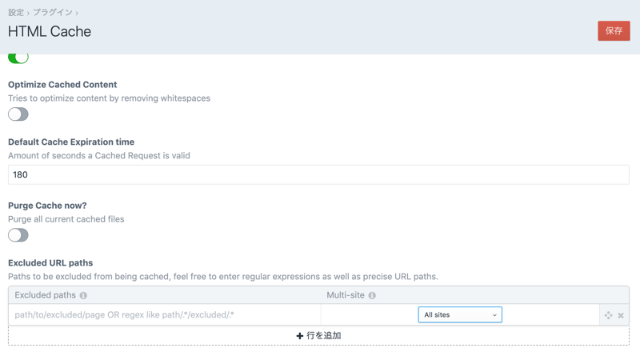Go to 設定 in breadcrumb
Image resolution: width=640 pixels, height=364 pixels.
coord(16,13)
